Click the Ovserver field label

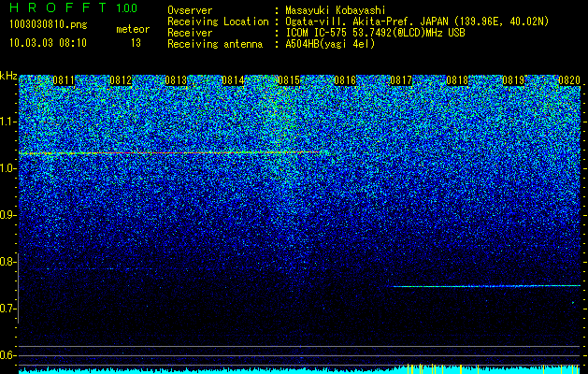click(x=190, y=10)
